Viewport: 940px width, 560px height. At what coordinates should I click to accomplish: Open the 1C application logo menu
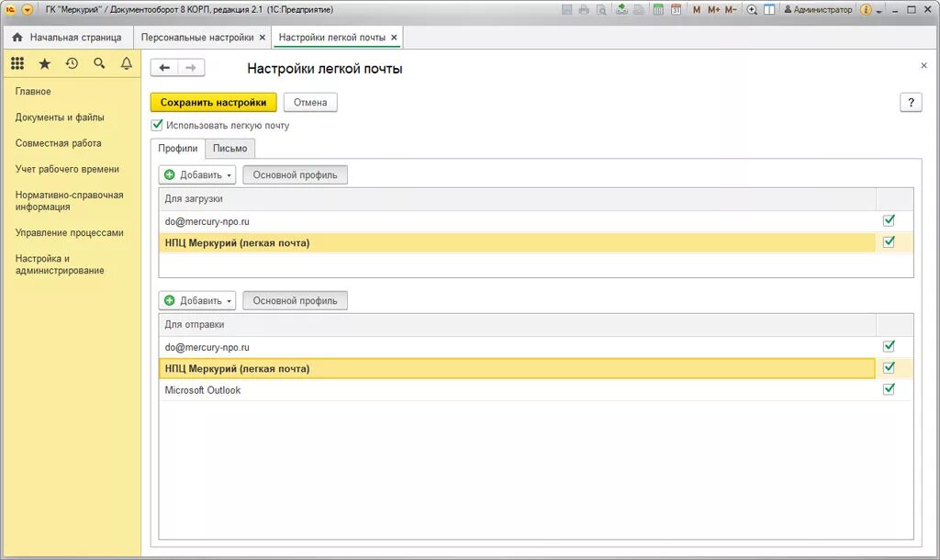tap(10, 9)
